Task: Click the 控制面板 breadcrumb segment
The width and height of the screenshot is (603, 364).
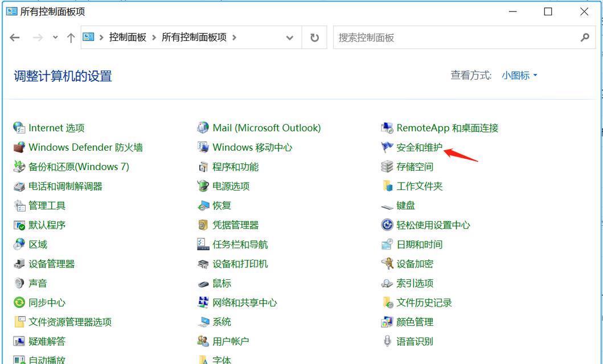Action: tap(128, 37)
